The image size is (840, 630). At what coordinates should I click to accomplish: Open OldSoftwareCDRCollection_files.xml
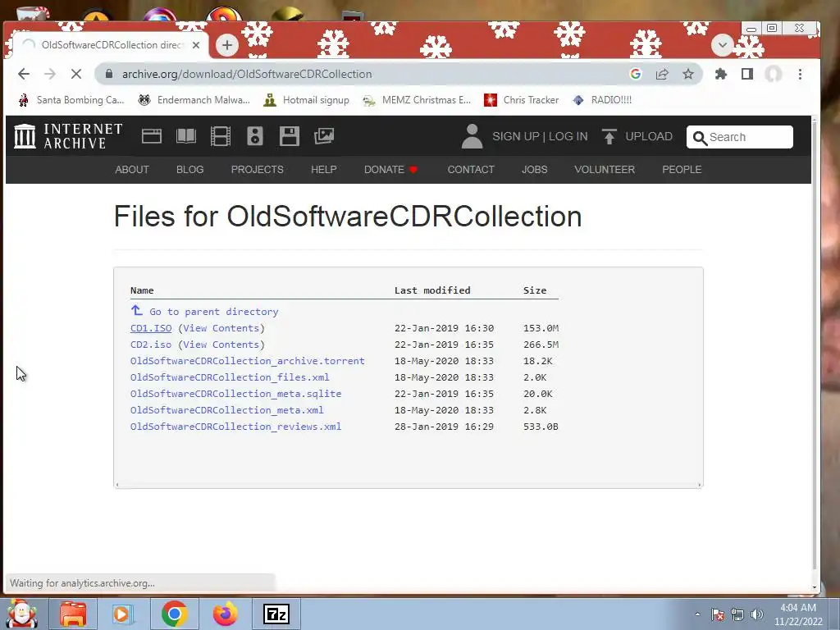click(x=230, y=377)
